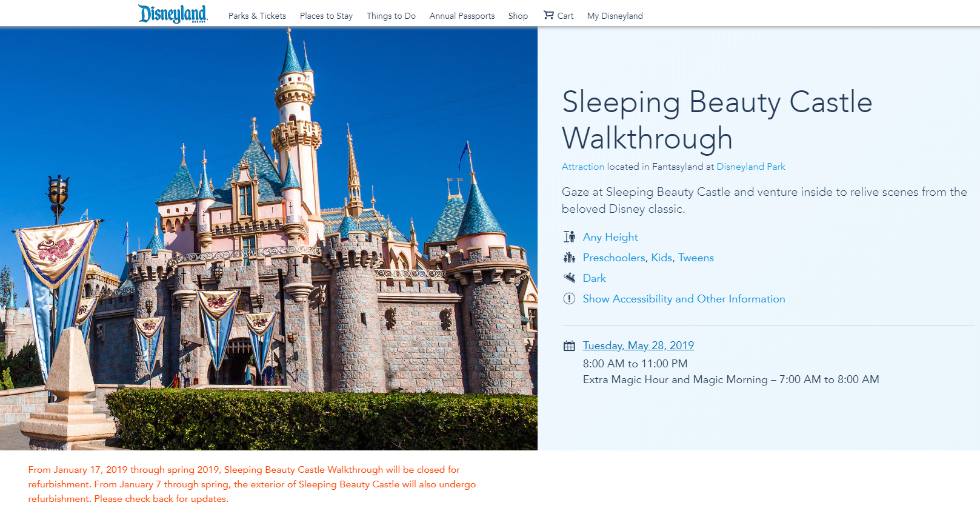This screenshot has width=980, height=511.
Task: Click the age group family icon
Action: coord(569,258)
